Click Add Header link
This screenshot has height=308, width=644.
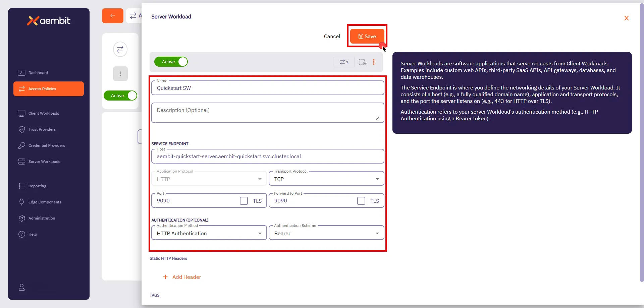(x=186, y=277)
